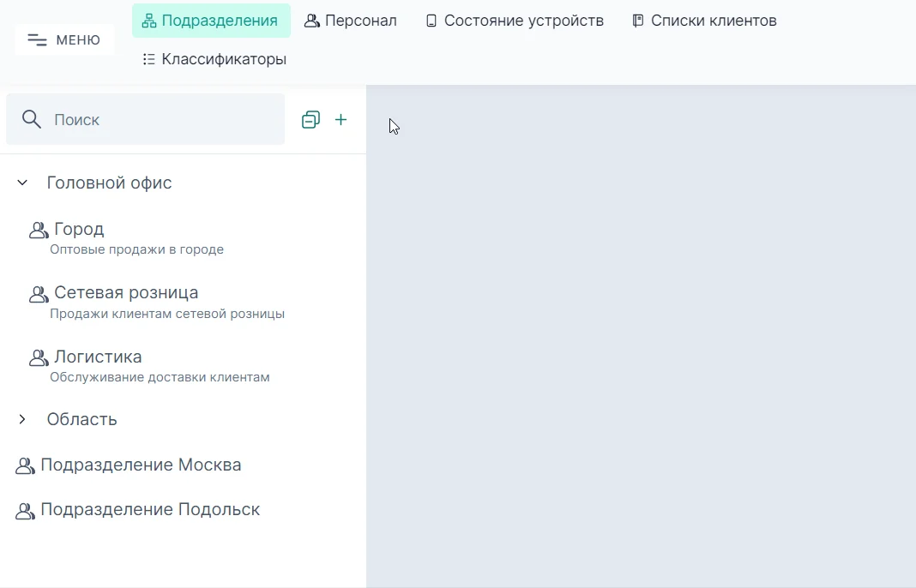Screen dimensions: 916x588
Task: Open the Состояние устройств tab
Action: [513, 19]
